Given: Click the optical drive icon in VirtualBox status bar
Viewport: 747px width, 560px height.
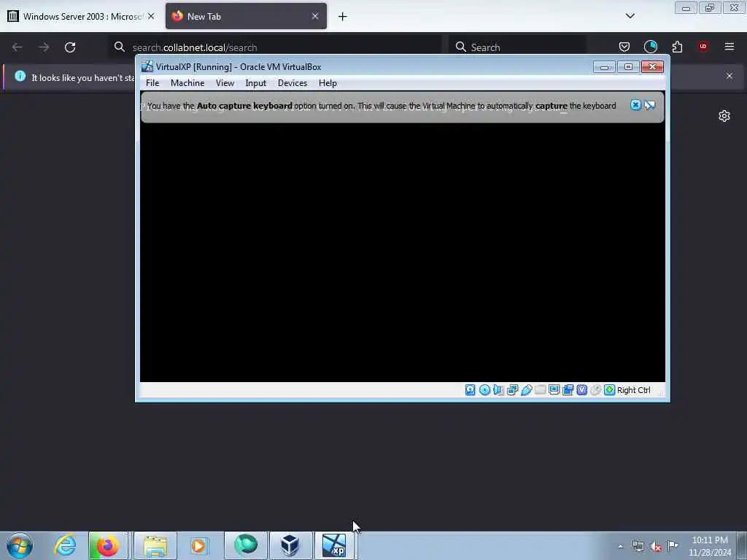Looking at the screenshot, I should (x=484, y=390).
